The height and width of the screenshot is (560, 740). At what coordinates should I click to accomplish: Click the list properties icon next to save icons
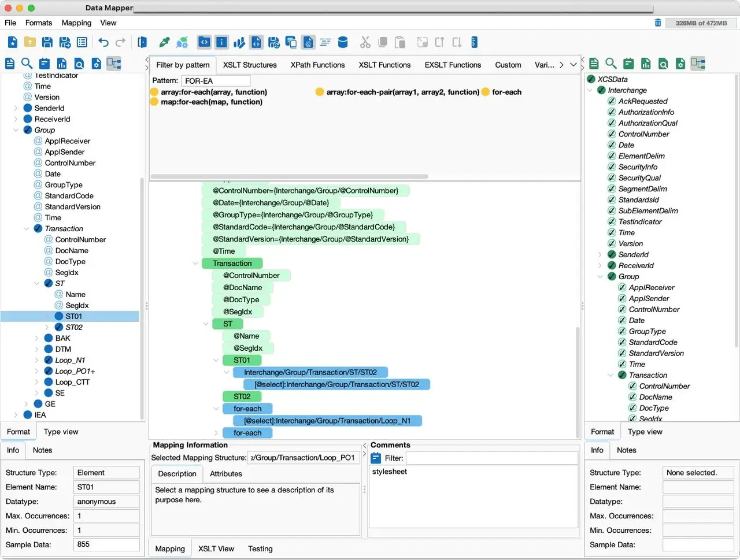82,42
